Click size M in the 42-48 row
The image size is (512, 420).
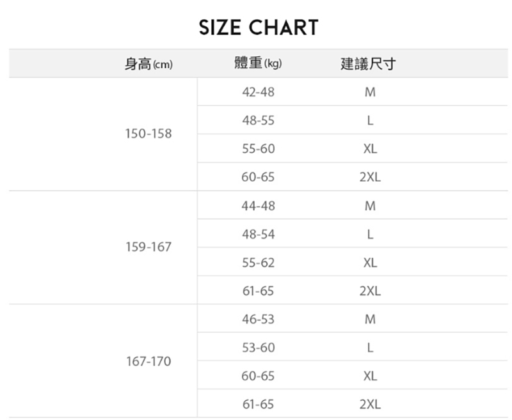click(369, 92)
